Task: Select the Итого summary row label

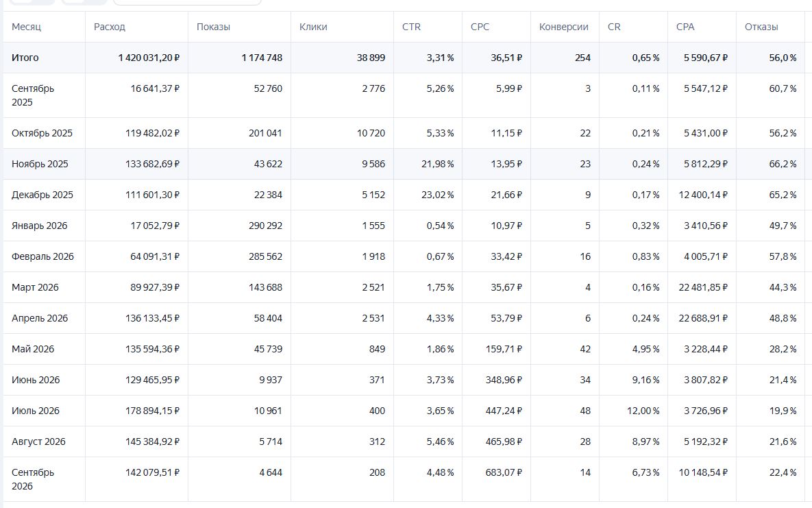Action: [x=25, y=58]
